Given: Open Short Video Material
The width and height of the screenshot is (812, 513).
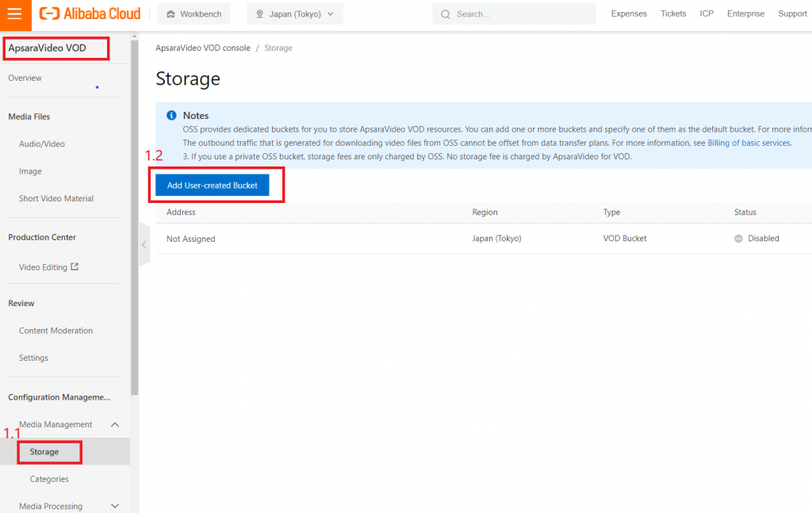Looking at the screenshot, I should 56,198.
